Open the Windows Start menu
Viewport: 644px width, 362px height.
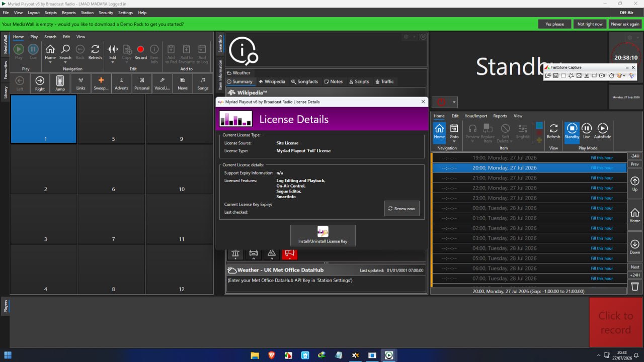(8, 355)
